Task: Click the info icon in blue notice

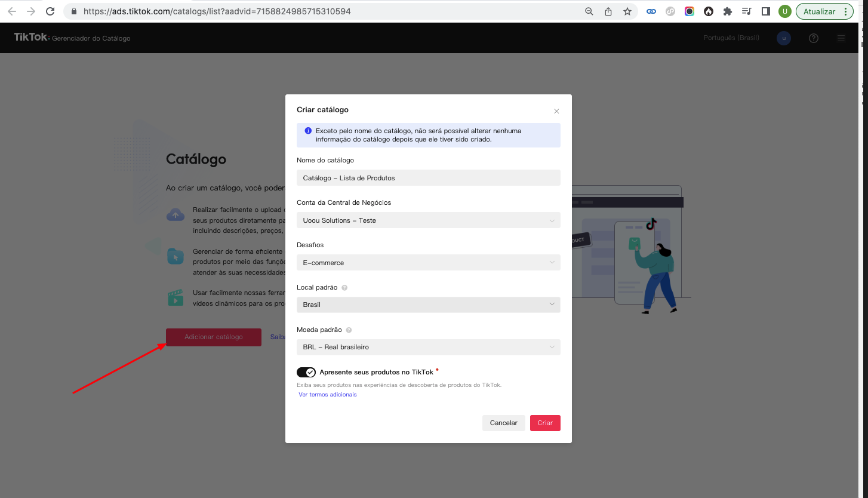Action: click(x=308, y=130)
